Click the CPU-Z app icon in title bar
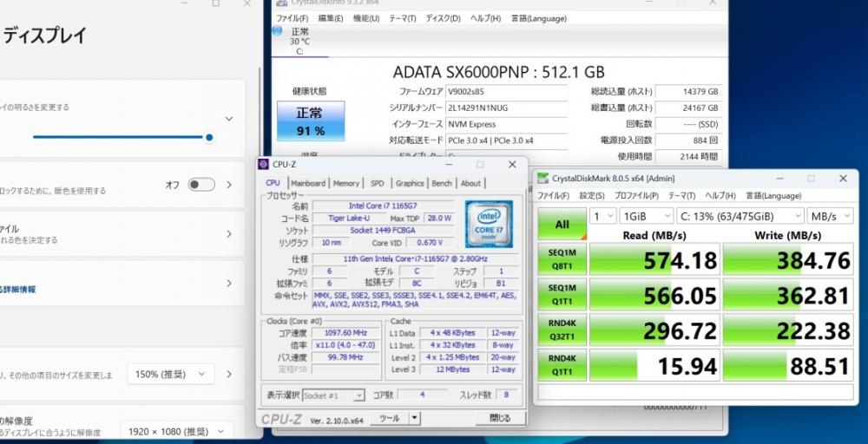Viewport: 868px width, 444px height. point(264,164)
